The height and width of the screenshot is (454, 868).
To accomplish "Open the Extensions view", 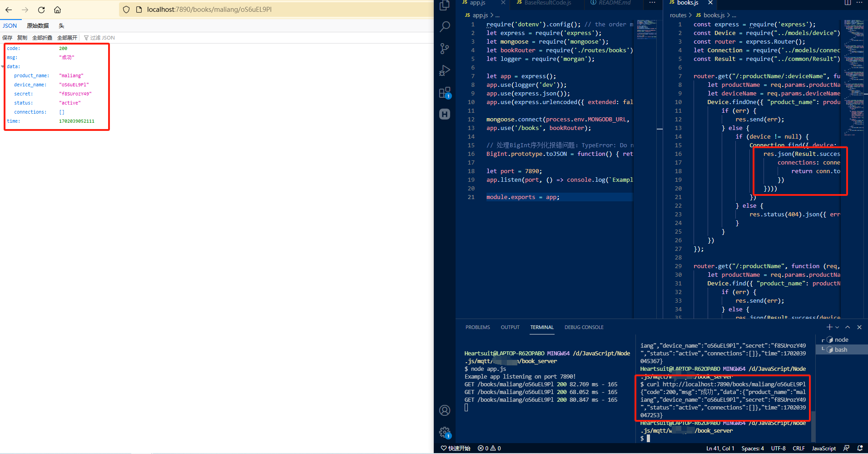I will (445, 93).
